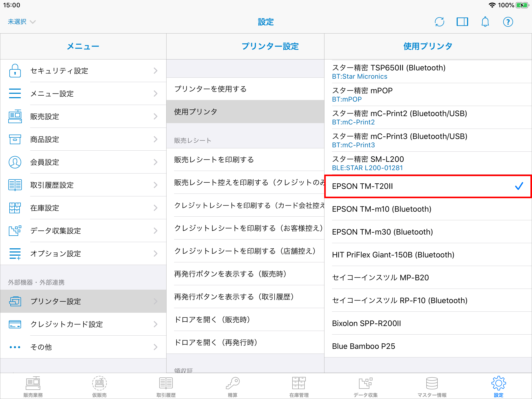Expand セキュリティ設定 via its chevron
Image resolution: width=532 pixels, height=399 pixels.
pos(156,71)
